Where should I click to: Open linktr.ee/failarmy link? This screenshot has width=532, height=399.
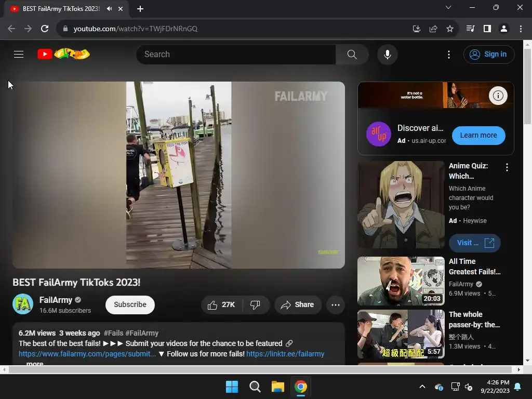285,354
